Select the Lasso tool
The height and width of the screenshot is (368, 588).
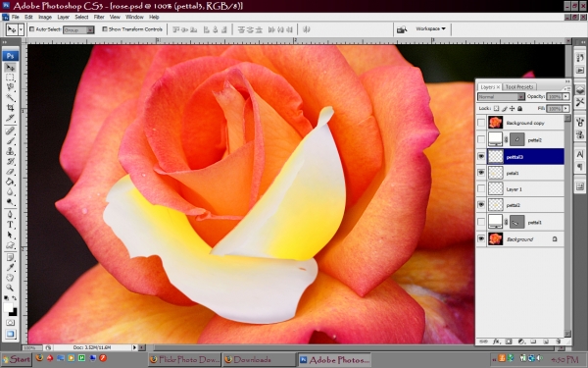pyautogui.click(x=10, y=87)
